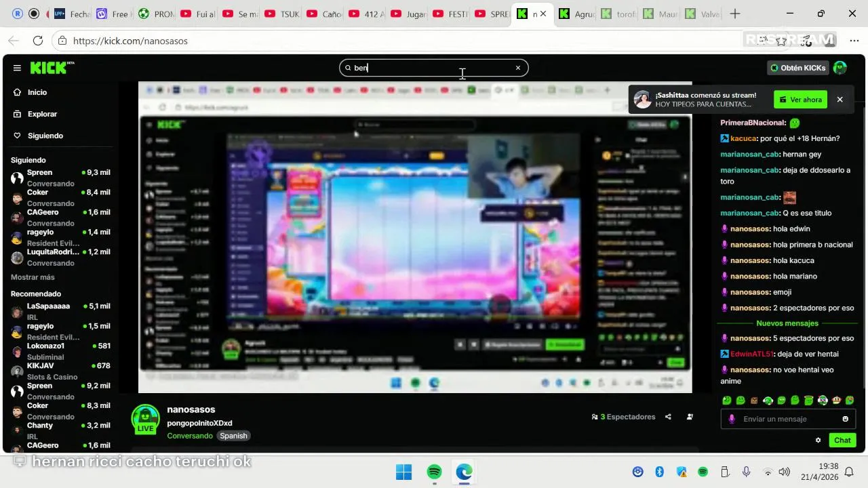Click the share stream icon
The image size is (868, 488).
(668, 417)
